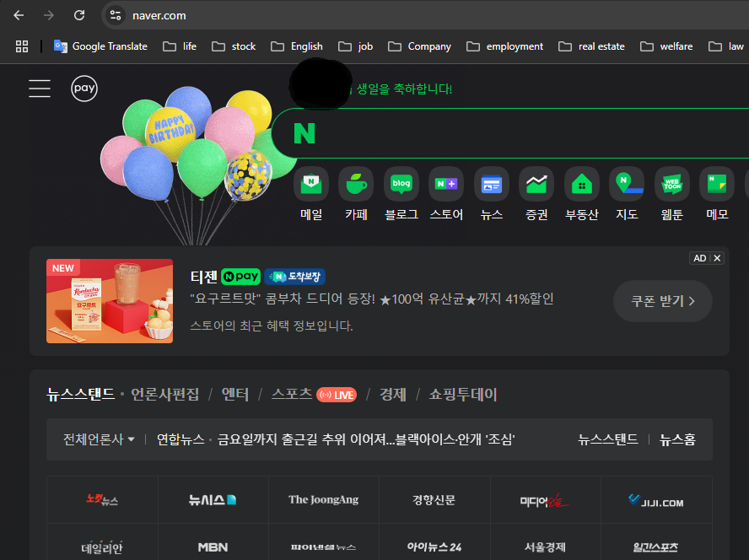This screenshot has width=749, height=560.
Task: Open the real estate bookmarks folder
Action: tap(591, 46)
